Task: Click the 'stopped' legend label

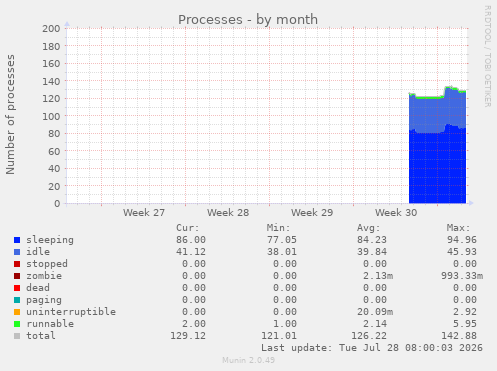Action: point(47,264)
